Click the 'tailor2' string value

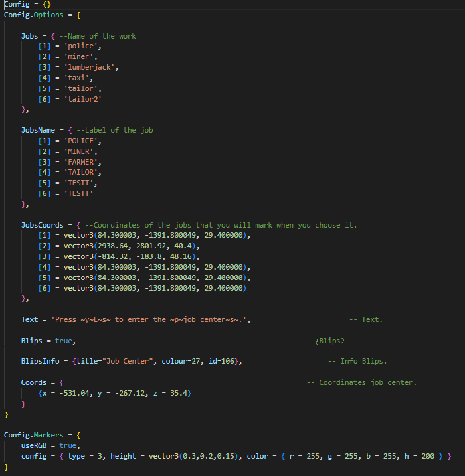(x=82, y=100)
